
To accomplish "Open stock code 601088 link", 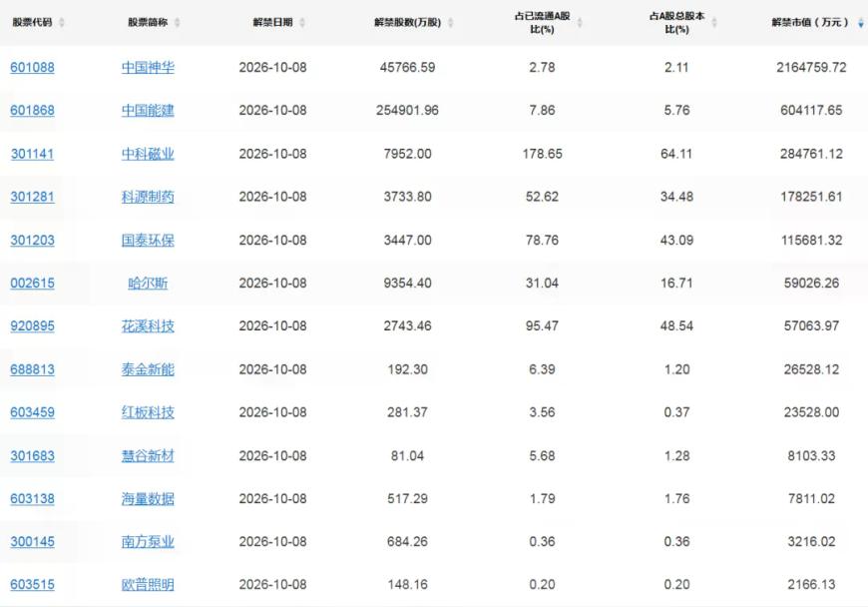I will 32,68.
